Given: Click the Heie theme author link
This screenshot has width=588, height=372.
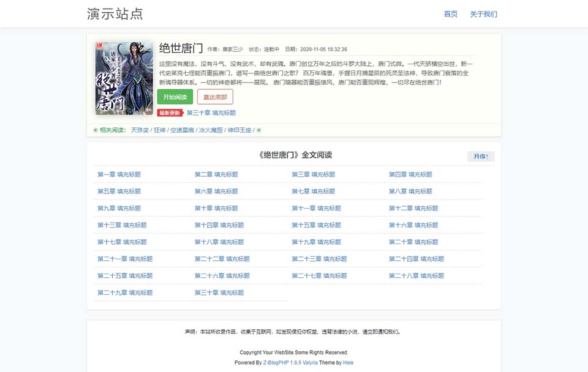Looking at the screenshot, I should [x=348, y=363].
